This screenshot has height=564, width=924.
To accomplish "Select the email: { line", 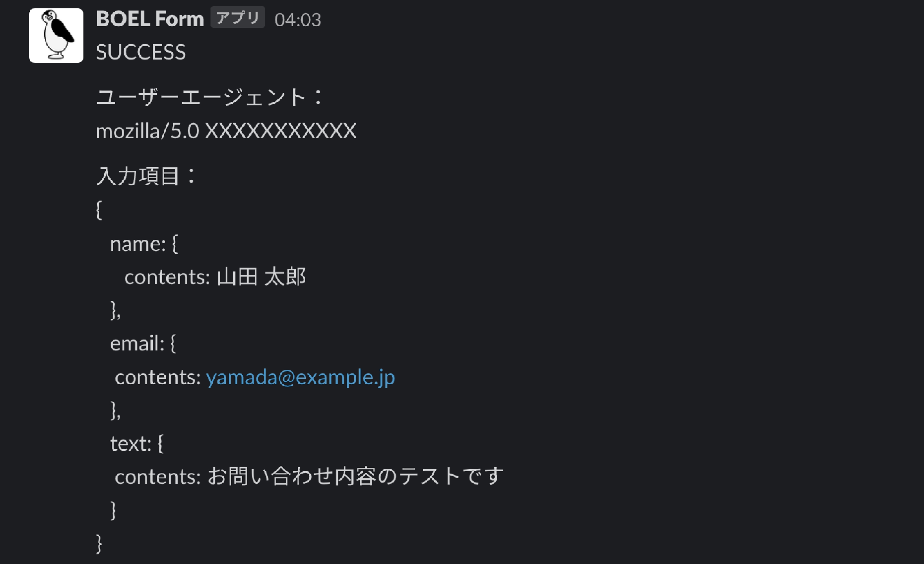I will click(143, 343).
